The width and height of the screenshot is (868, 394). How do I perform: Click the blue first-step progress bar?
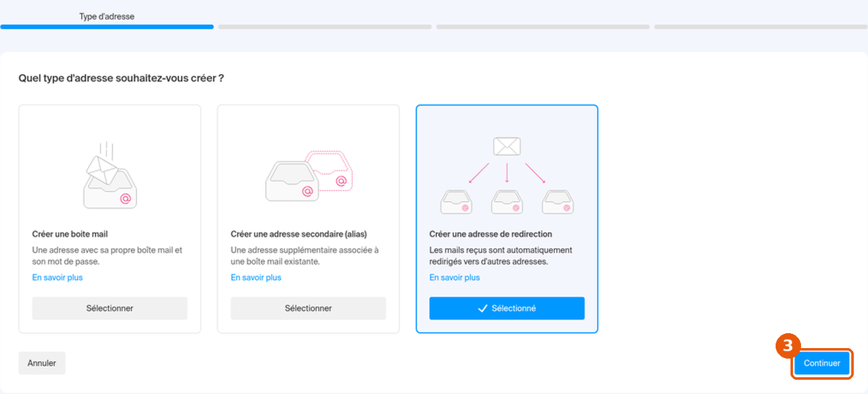pyautogui.click(x=107, y=27)
